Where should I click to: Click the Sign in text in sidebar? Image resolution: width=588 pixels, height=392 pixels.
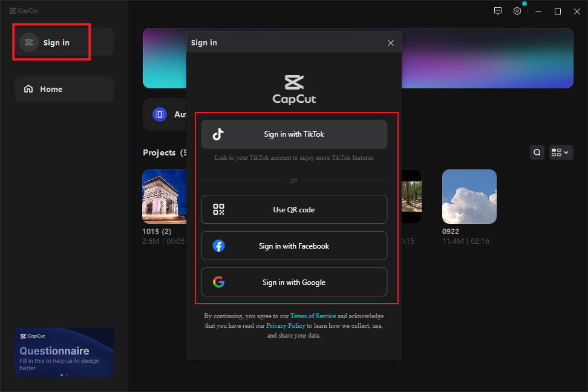click(56, 43)
